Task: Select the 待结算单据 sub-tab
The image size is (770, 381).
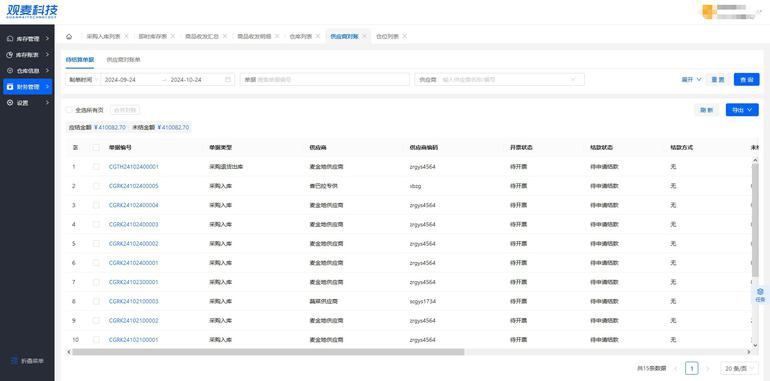Action: point(80,59)
